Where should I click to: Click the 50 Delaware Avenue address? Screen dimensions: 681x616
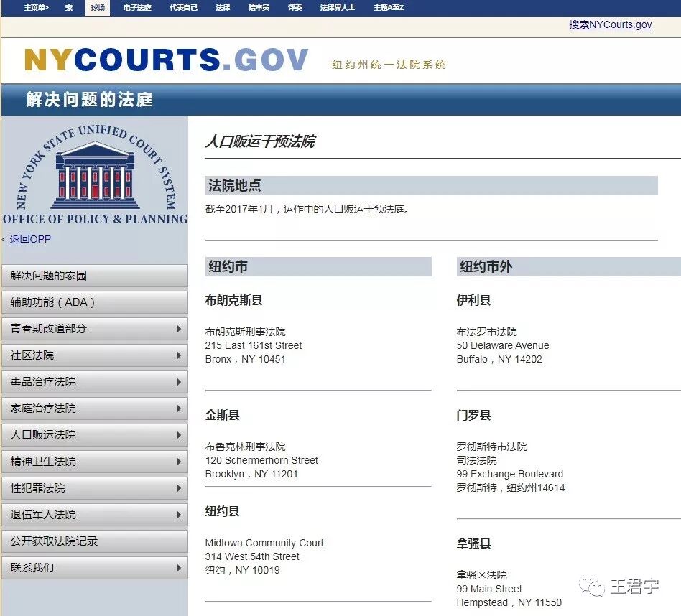(503, 345)
